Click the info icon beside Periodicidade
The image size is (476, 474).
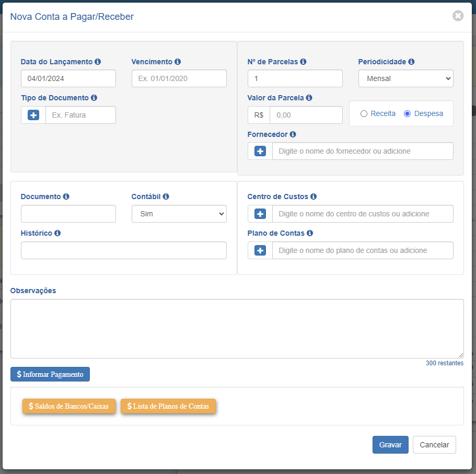tap(411, 62)
